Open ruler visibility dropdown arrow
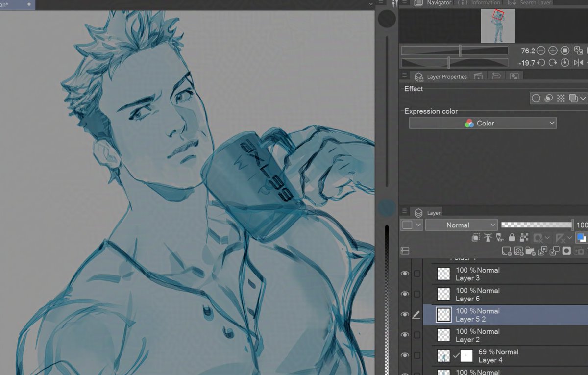 pyautogui.click(x=570, y=238)
